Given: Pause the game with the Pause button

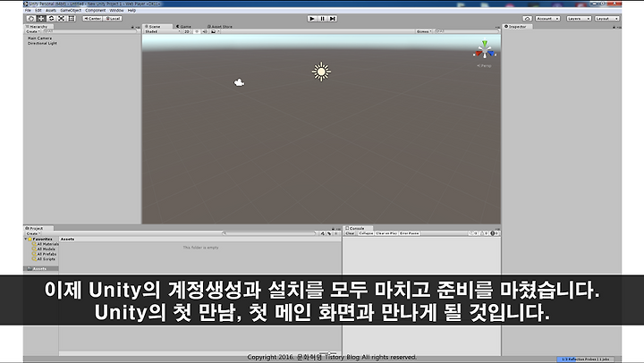Looking at the screenshot, I should (x=322, y=19).
